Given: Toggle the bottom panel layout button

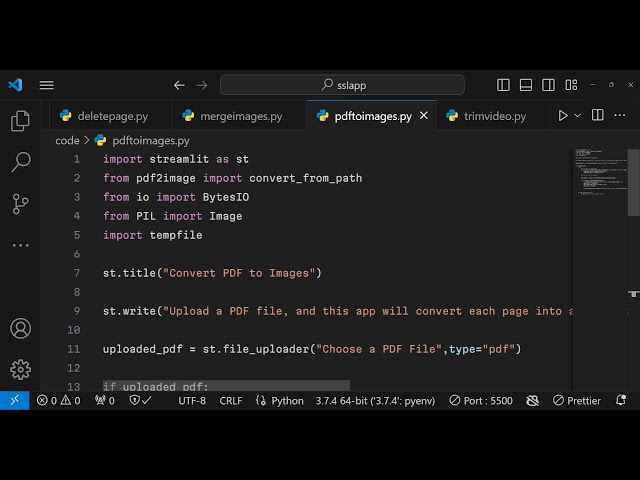Looking at the screenshot, I should pyautogui.click(x=526, y=85).
